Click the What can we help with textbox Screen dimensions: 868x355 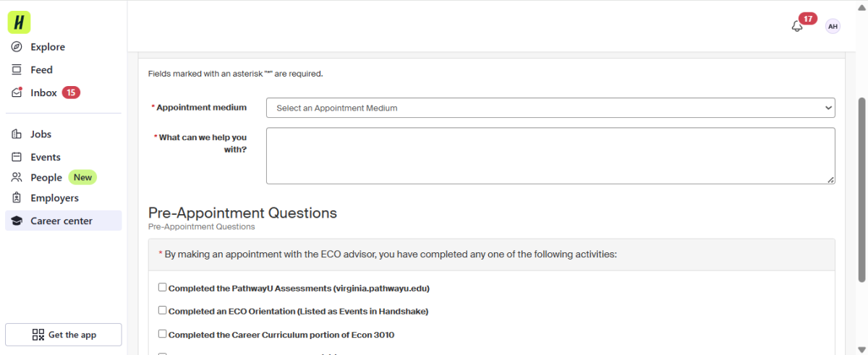550,155
